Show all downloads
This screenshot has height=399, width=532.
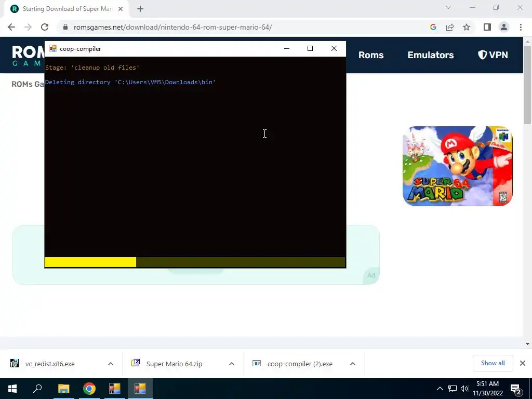[493, 363]
